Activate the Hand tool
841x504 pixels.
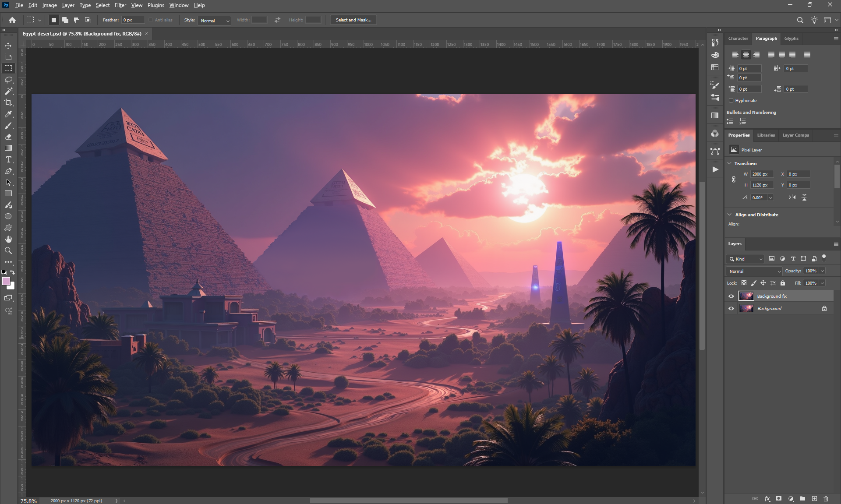[8, 239]
